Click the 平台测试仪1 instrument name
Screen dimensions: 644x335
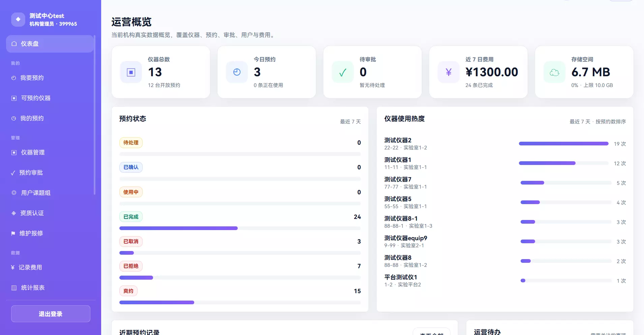coord(401,277)
